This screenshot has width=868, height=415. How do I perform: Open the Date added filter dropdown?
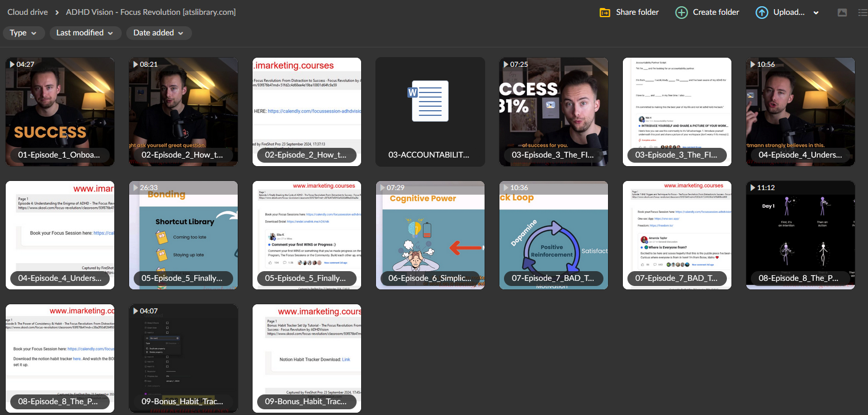point(158,33)
